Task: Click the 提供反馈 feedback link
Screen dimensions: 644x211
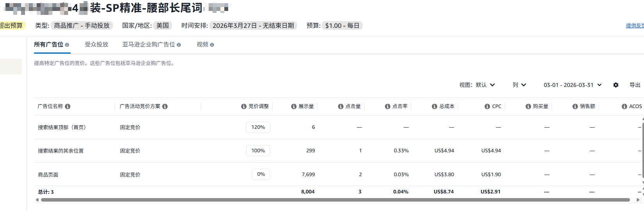Action: tap(635, 25)
